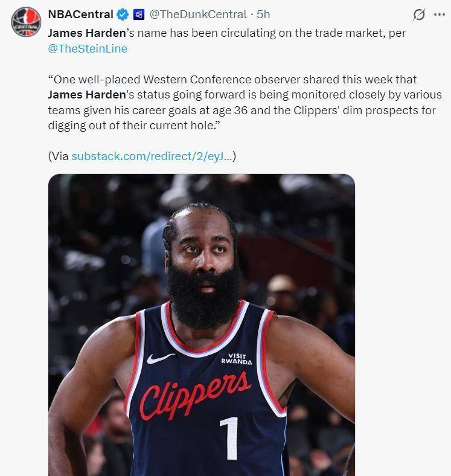Open the @TheDunkCentral handle
This screenshot has height=476, width=451.
[x=198, y=14]
